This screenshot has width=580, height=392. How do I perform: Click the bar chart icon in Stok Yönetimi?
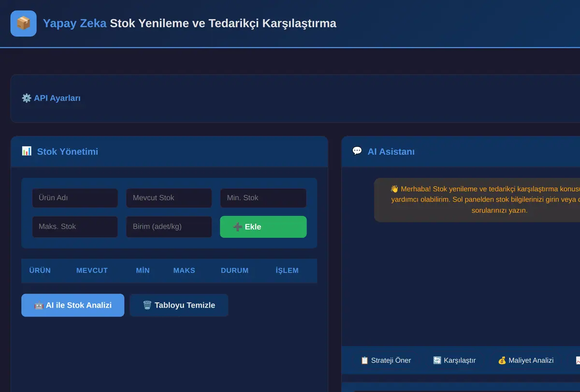click(x=27, y=151)
